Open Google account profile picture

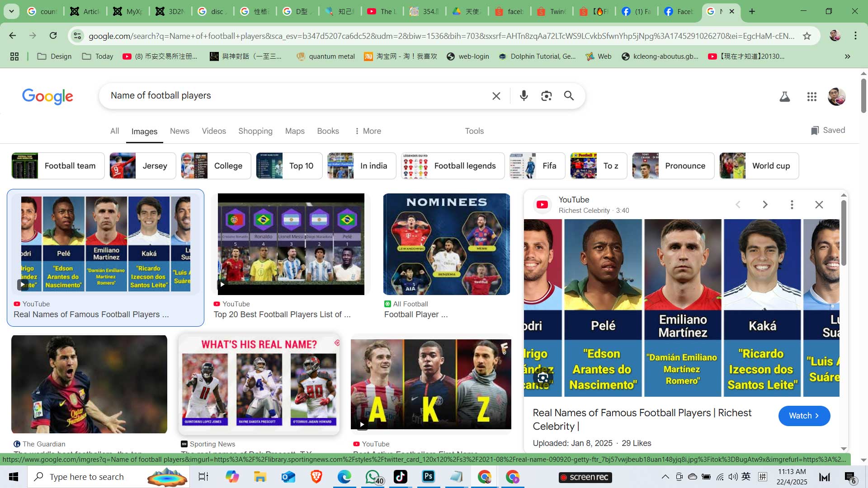[x=836, y=96]
